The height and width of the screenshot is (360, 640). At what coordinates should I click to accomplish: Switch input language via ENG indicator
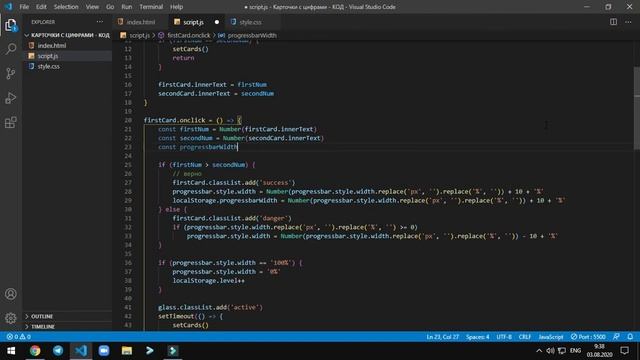[576, 351]
